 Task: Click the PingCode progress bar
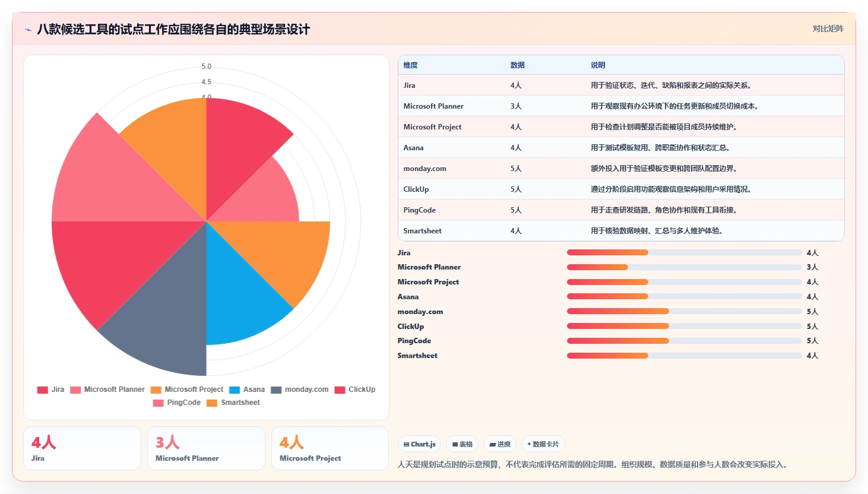[x=684, y=341]
